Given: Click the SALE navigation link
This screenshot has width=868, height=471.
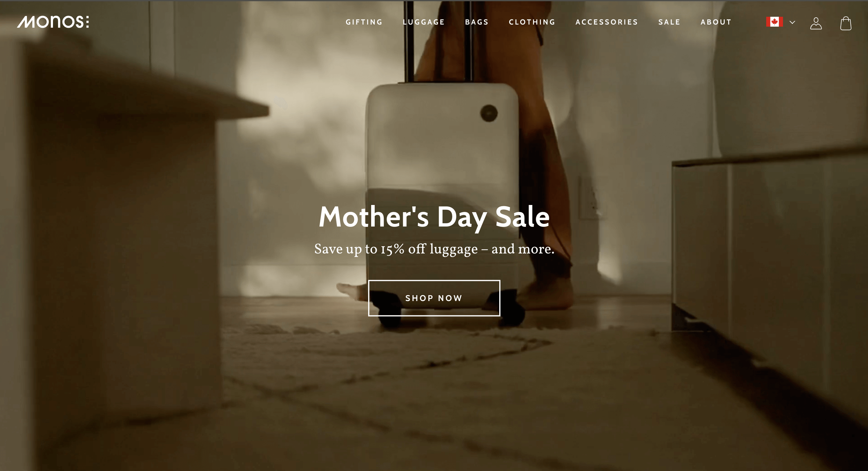Looking at the screenshot, I should pos(670,22).
